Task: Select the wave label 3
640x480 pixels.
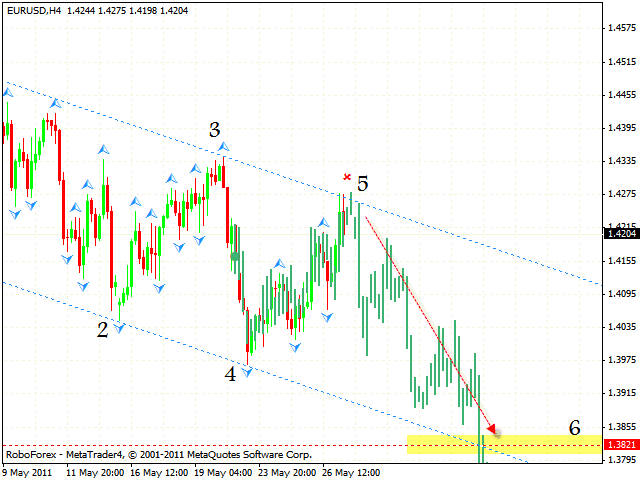Action: click(x=214, y=129)
